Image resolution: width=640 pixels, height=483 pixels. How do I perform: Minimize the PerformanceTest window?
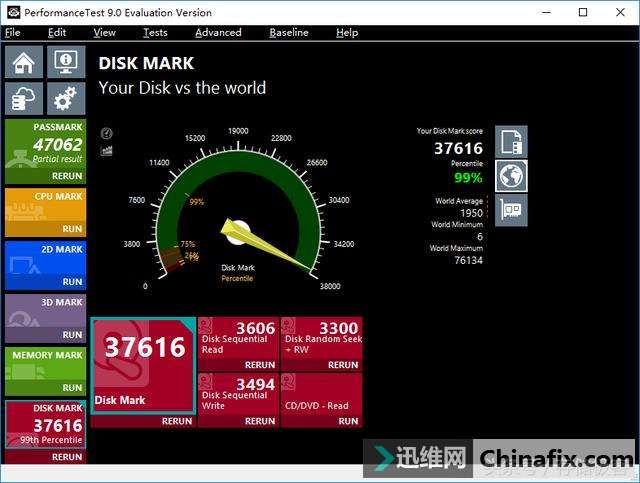click(546, 12)
